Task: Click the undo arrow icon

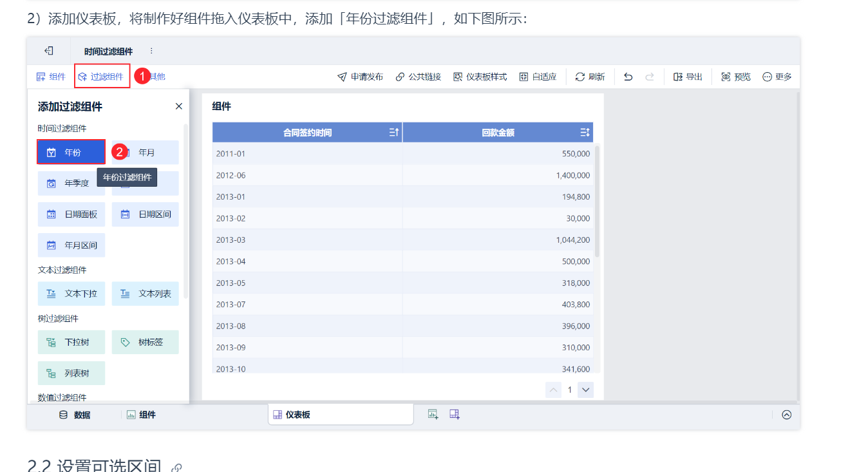Action: coord(628,77)
